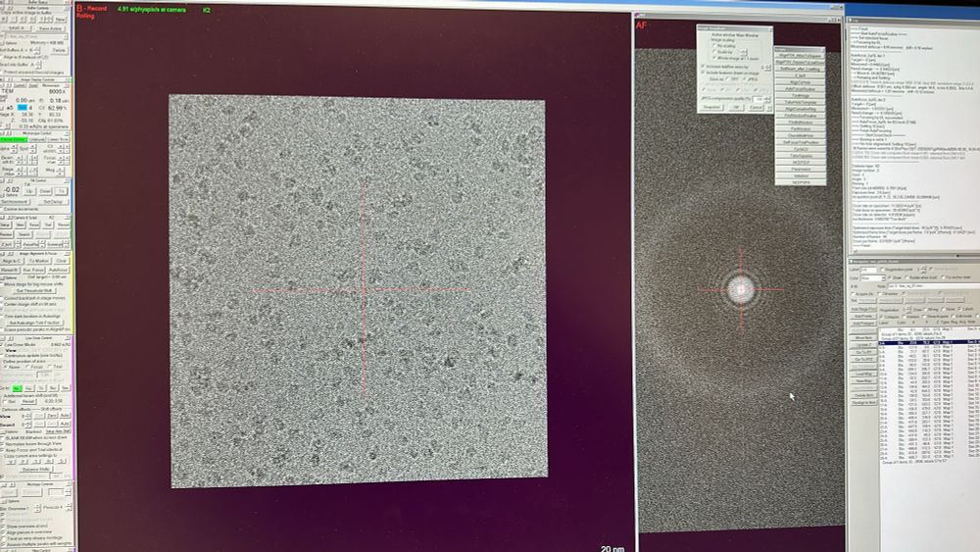980x552 pixels.
Task: Click the Add Points navigator button
Action: click(863, 317)
